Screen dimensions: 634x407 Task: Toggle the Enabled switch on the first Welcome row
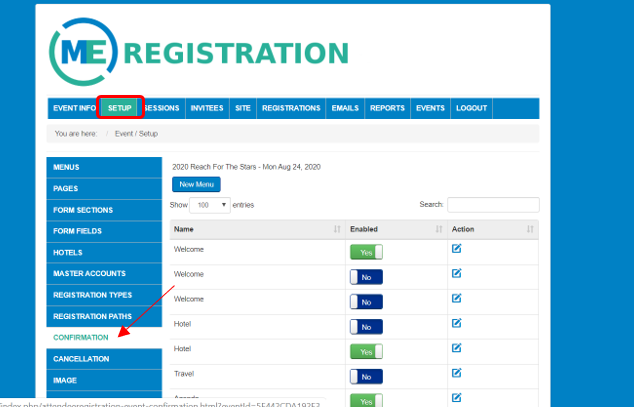pyautogui.click(x=366, y=252)
